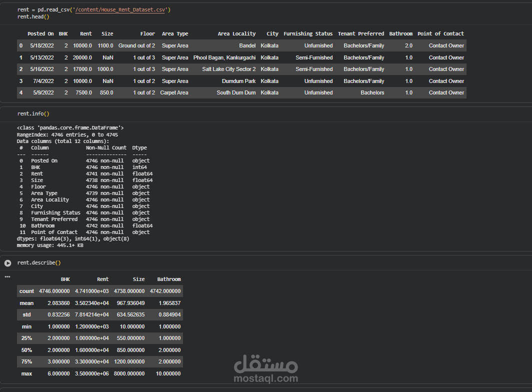Select the 'count' row label in describe table
The height and width of the screenshot is (392, 532).
pyautogui.click(x=27, y=291)
